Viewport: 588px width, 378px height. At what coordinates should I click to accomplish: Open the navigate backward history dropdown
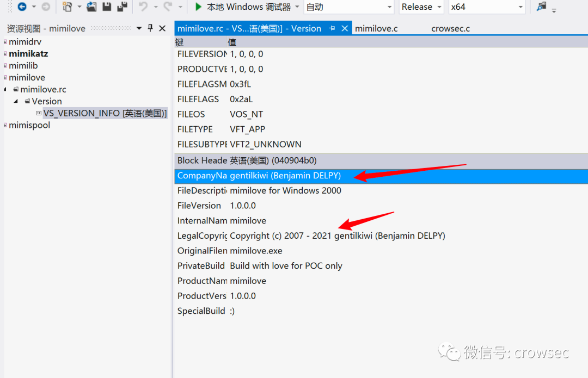[x=34, y=7]
